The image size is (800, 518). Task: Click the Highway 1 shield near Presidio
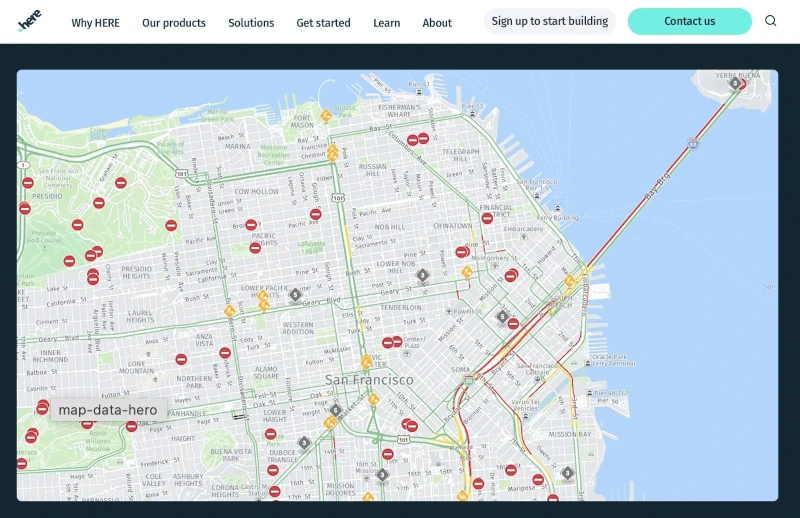click(x=23, y=165)
